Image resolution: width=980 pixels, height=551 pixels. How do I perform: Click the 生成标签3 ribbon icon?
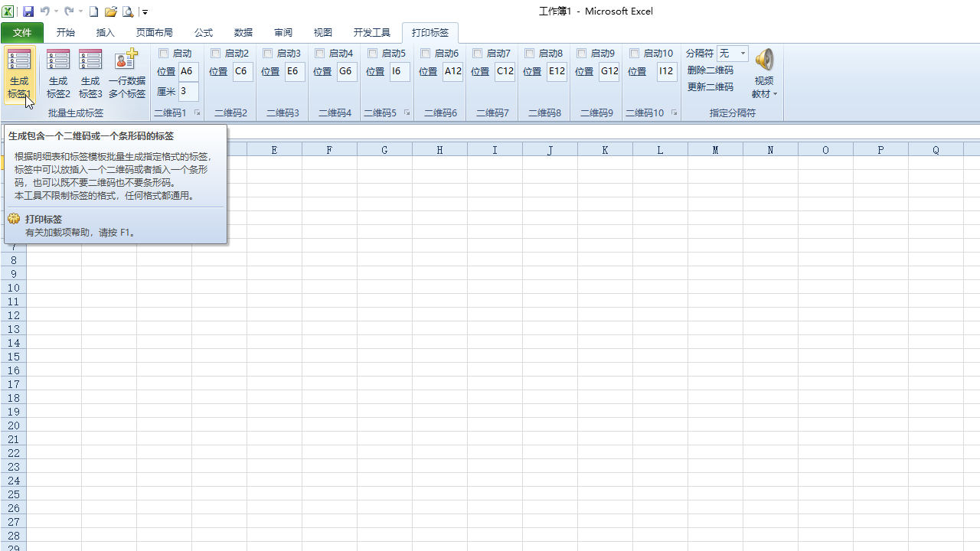[90, 60]
